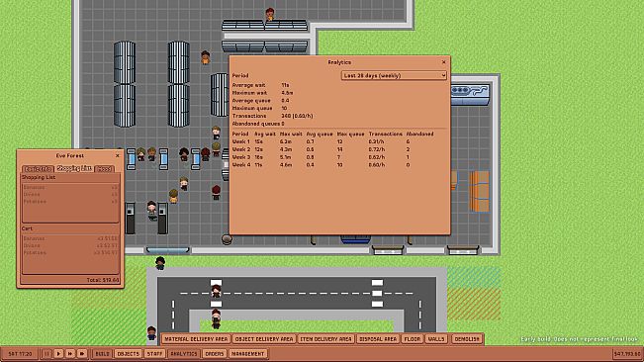
Task: Click the Total $19.60 cart amount
Action: tap(103, 280)
